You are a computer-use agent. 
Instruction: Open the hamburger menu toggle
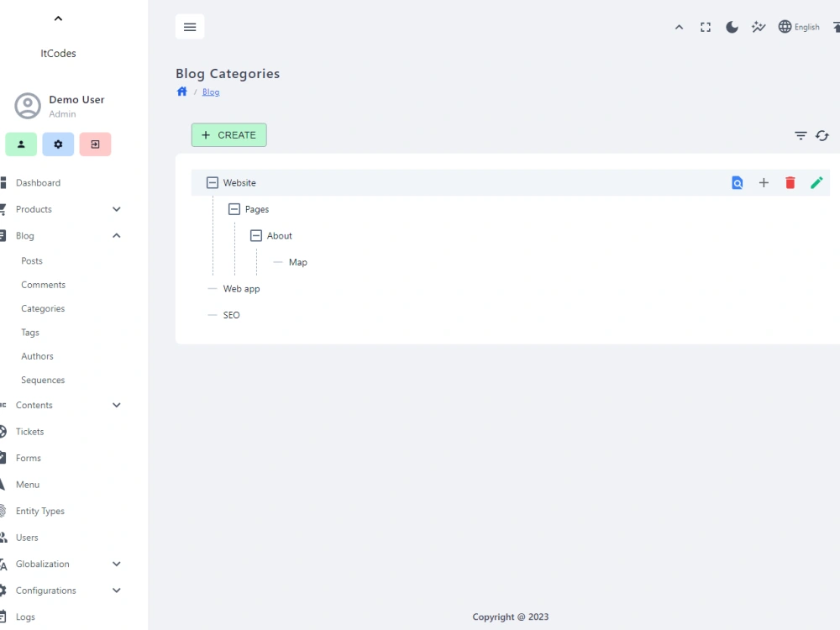[x=190, y=26]
